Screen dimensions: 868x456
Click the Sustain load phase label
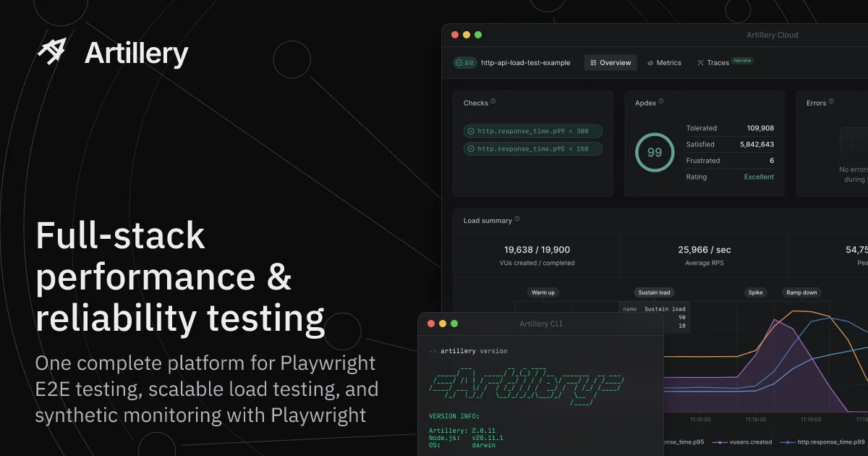(x=654, y=292)
